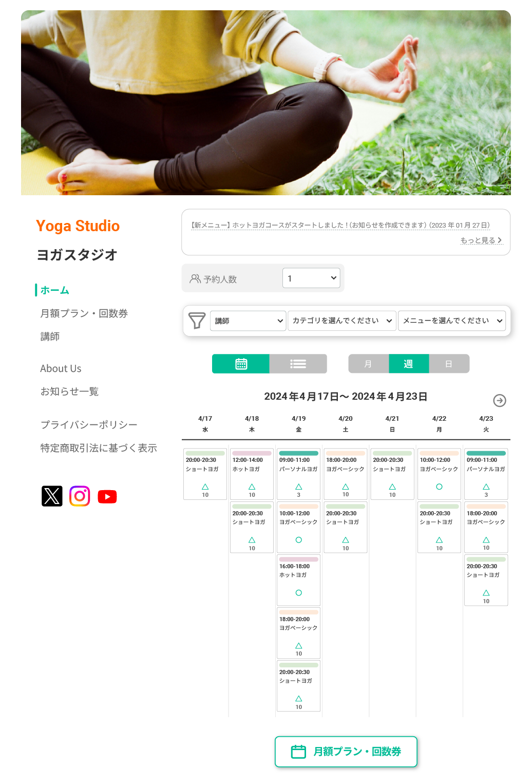This screenshot has height=784, width=532.
Task: Expand the カテゴリを選んでください dropdown
Action: coord(342,321)
